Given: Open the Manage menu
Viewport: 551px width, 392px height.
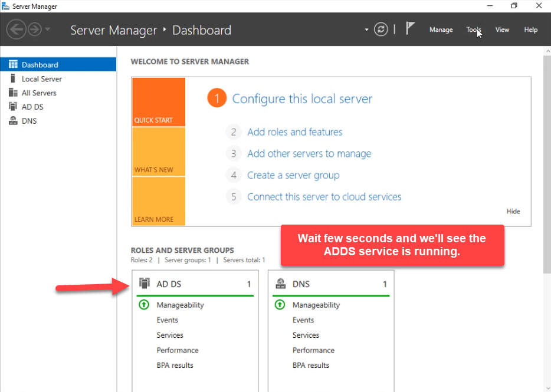Looking at the screenshot, I should [441, 30].
